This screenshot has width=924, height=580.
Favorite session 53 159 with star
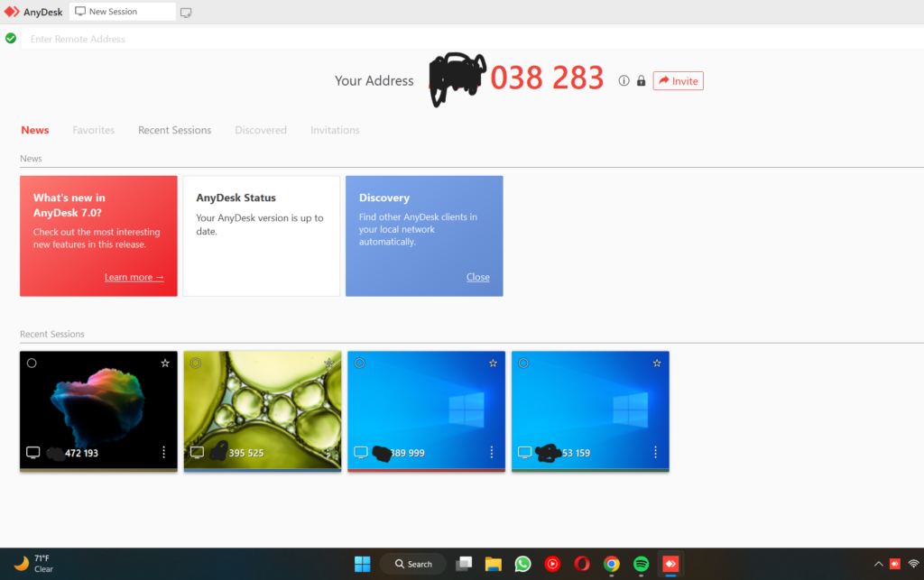pyautogui.click(x=657, y=364)
